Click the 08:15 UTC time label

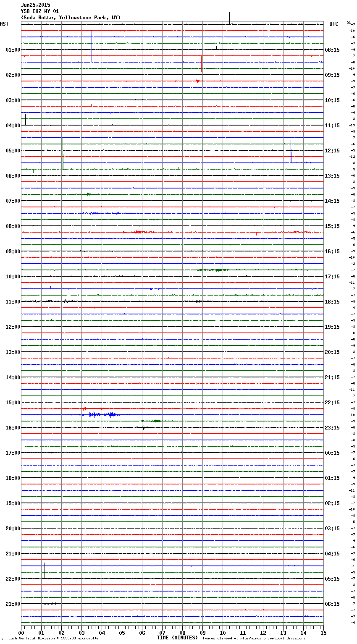[x=332, y=50]
